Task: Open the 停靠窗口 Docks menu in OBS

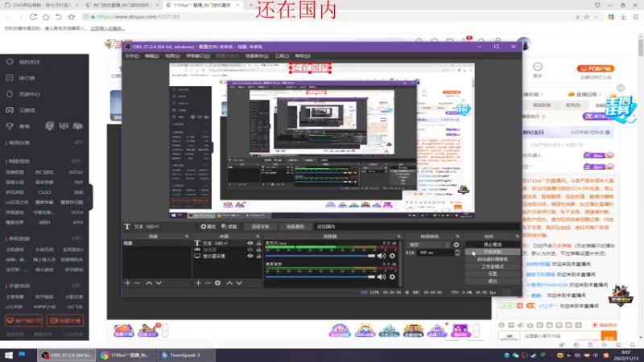Action: [198, 56]
